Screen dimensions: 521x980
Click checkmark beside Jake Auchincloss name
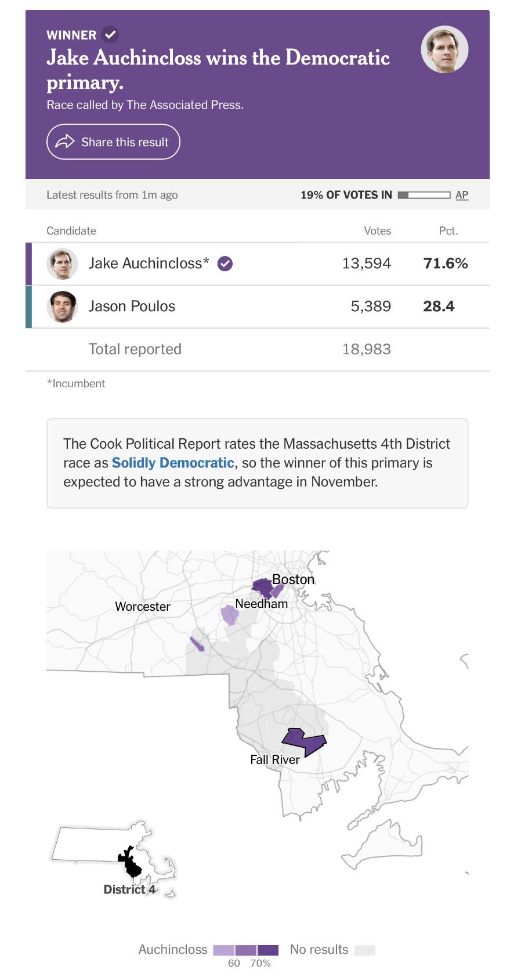(225, 264)
